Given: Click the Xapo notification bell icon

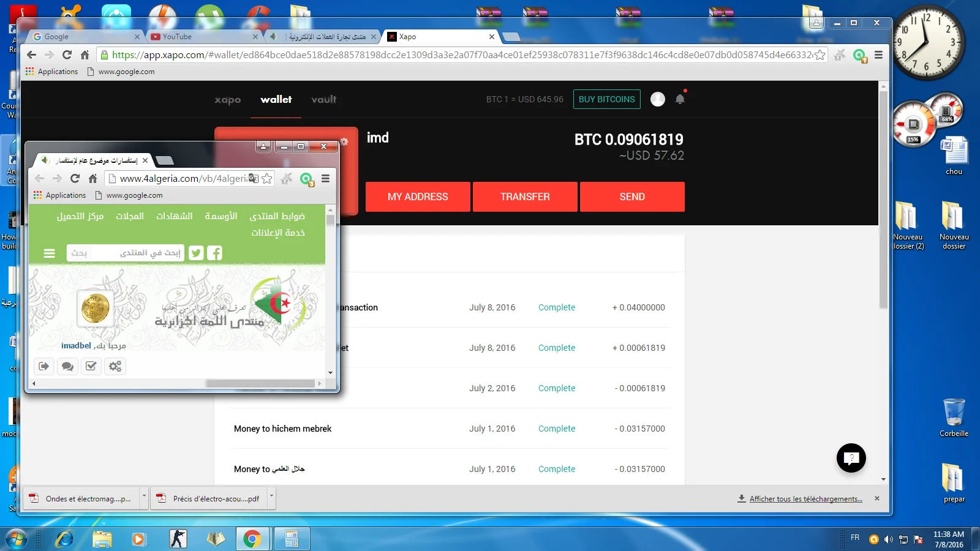Looking at the screenshot, I should click(x=680, y=99).
